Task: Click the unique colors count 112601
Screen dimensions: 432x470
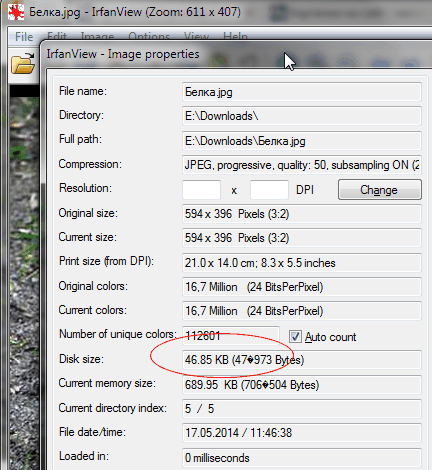Action: pos(231,335)
